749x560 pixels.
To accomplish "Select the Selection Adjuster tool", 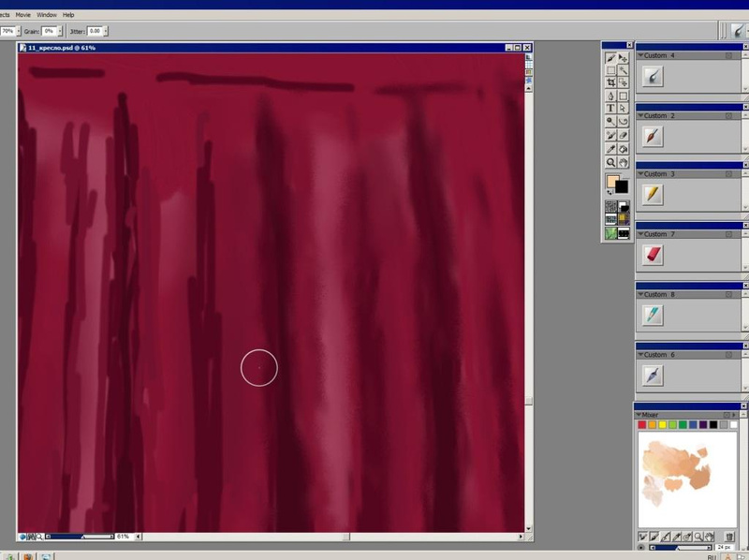I will (x=623, y=82).
